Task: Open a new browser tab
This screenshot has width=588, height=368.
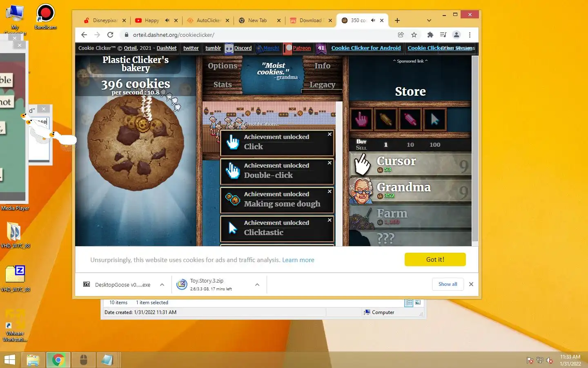Action: (397, 20)
